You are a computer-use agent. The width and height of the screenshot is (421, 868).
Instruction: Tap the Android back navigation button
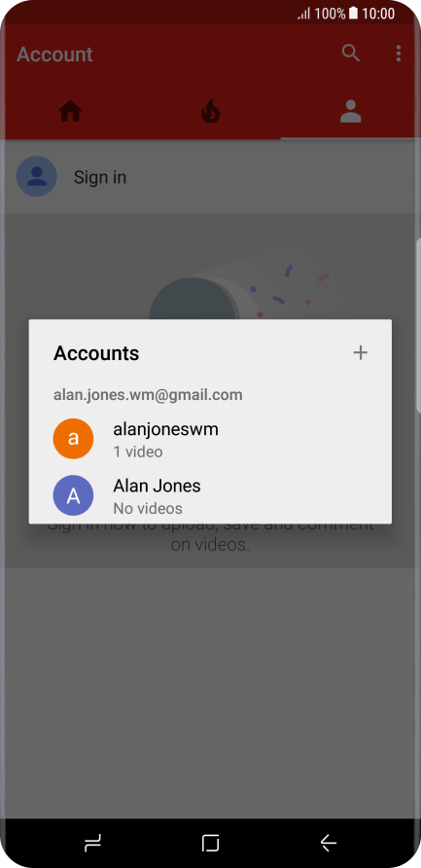(x=329, y=843)
